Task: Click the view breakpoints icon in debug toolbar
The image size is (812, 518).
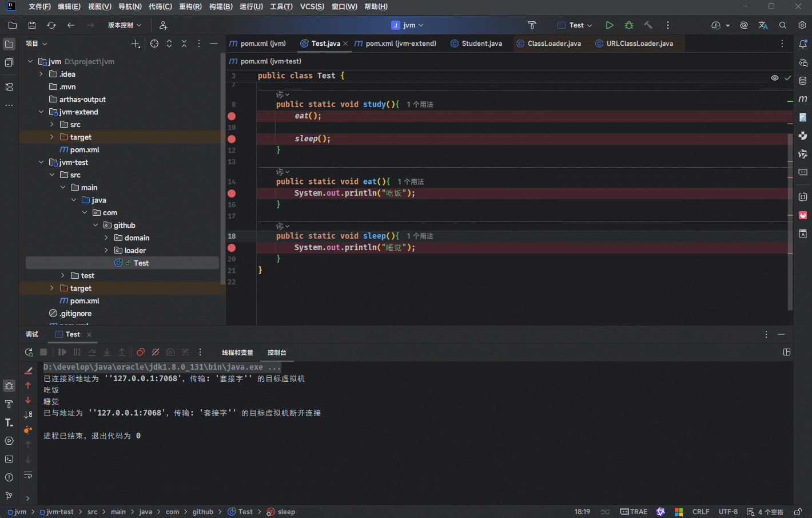Action: click(x=141, y=352)
